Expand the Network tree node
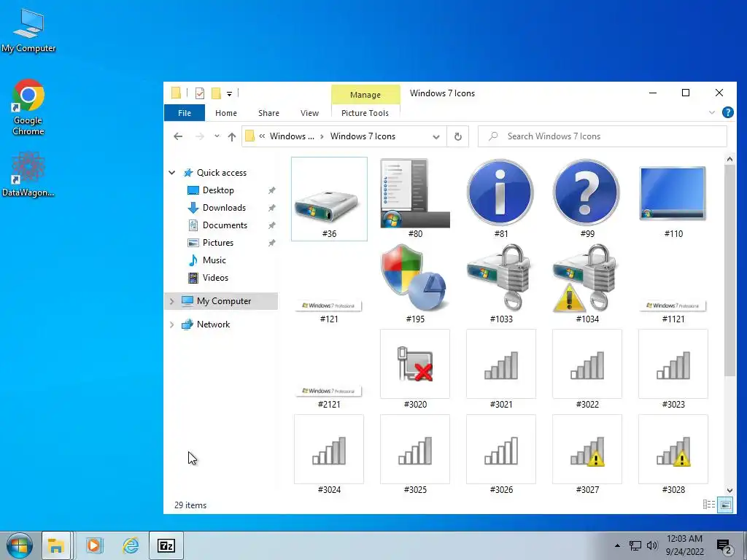 point(172,324)
